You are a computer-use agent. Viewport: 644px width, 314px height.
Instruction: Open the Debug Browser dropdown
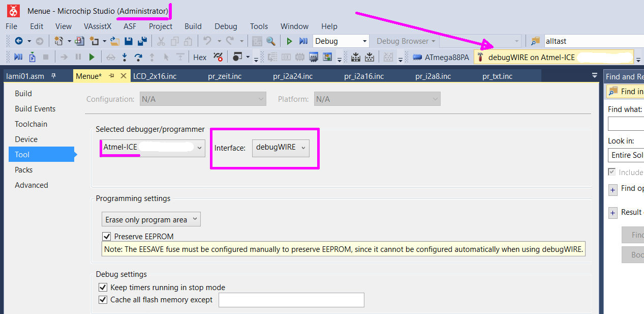point(406,41)
